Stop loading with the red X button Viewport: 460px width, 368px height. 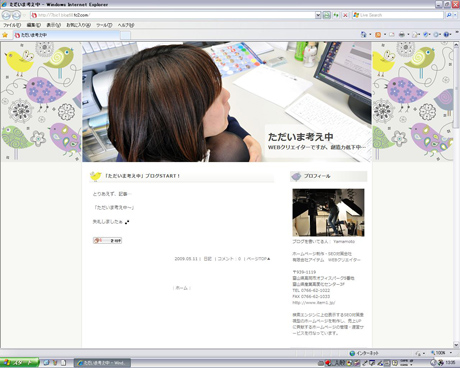point(345,15)
